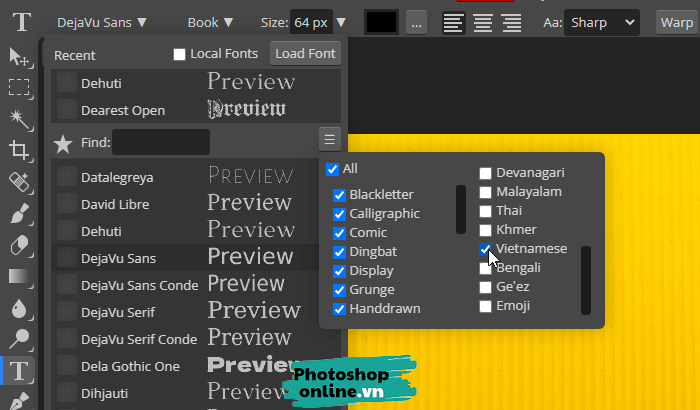Click the star favorites icon beside Find
700x410 pixels.
pos(63,143)
